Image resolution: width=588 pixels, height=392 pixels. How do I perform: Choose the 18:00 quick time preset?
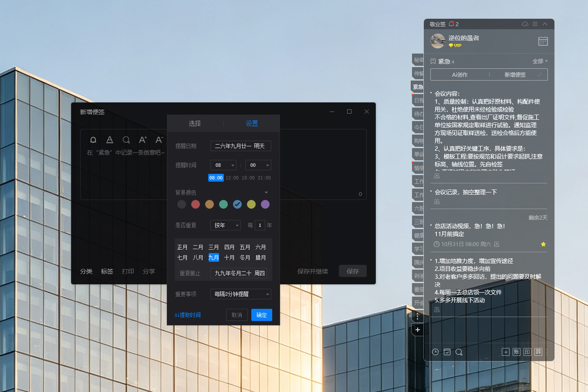[x=248, y=178]
